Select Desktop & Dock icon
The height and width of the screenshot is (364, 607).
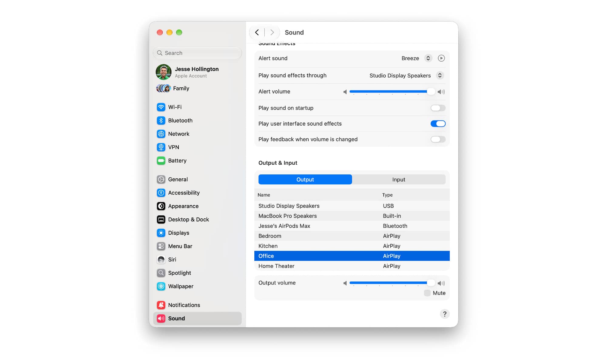[161, 219]
